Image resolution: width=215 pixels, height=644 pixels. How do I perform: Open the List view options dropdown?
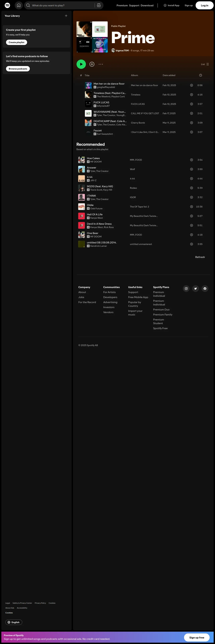coord(205,64)
